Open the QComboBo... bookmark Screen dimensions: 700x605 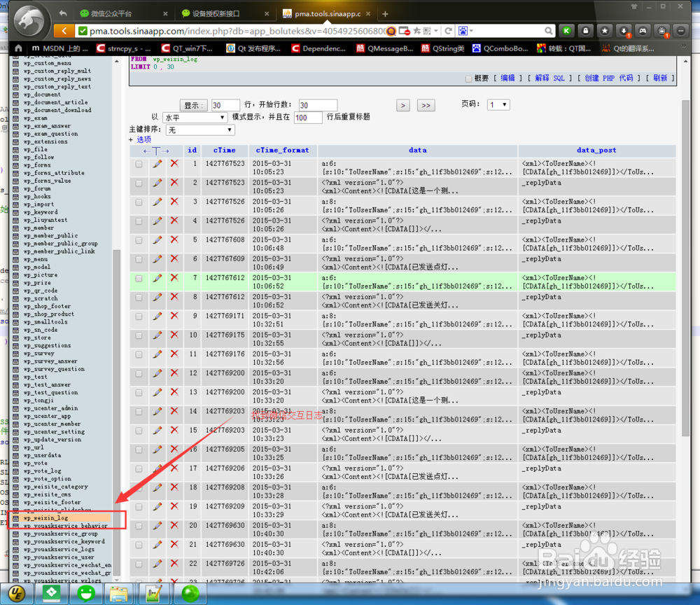(x=500, y=48)
